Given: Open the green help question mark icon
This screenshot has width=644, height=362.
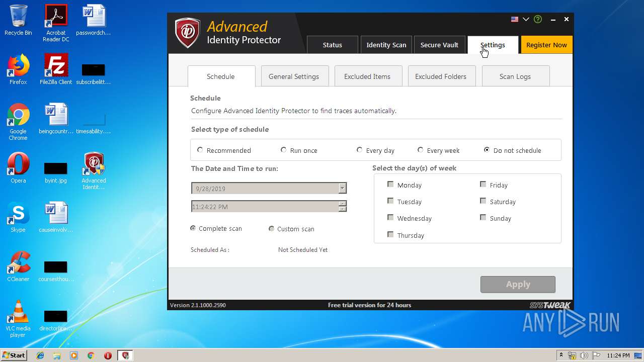Looking at the screenshot, I should [x=538, y=19].
